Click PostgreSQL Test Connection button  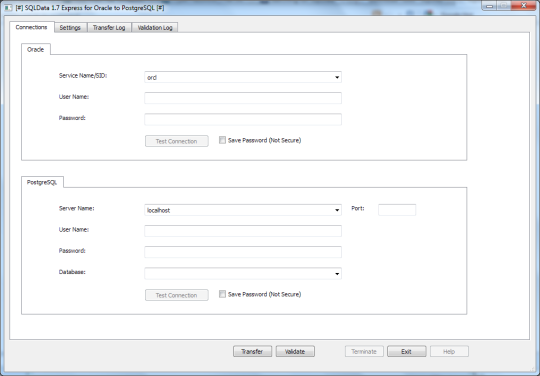(x=177, y=295)
